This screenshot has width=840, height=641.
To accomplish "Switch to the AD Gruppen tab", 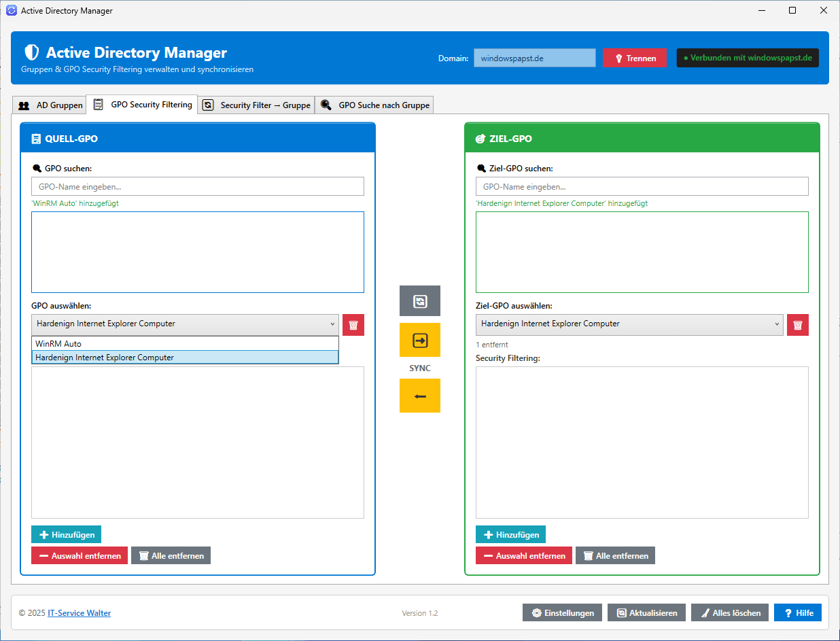I will [50, 105].
